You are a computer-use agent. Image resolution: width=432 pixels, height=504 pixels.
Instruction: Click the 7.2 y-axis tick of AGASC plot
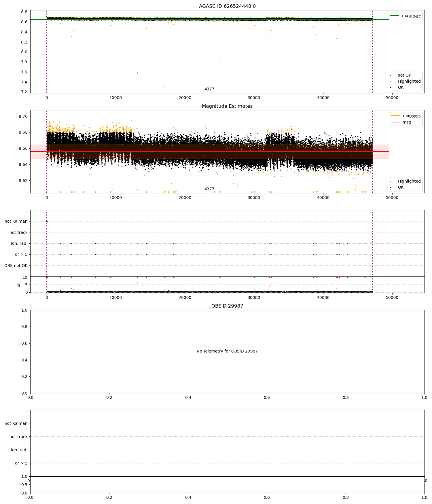click(x=24, y=92)
